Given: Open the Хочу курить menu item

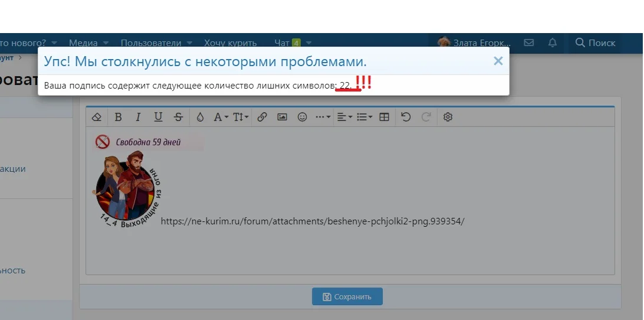Looking at the screenshot, I should coord(231,43).
